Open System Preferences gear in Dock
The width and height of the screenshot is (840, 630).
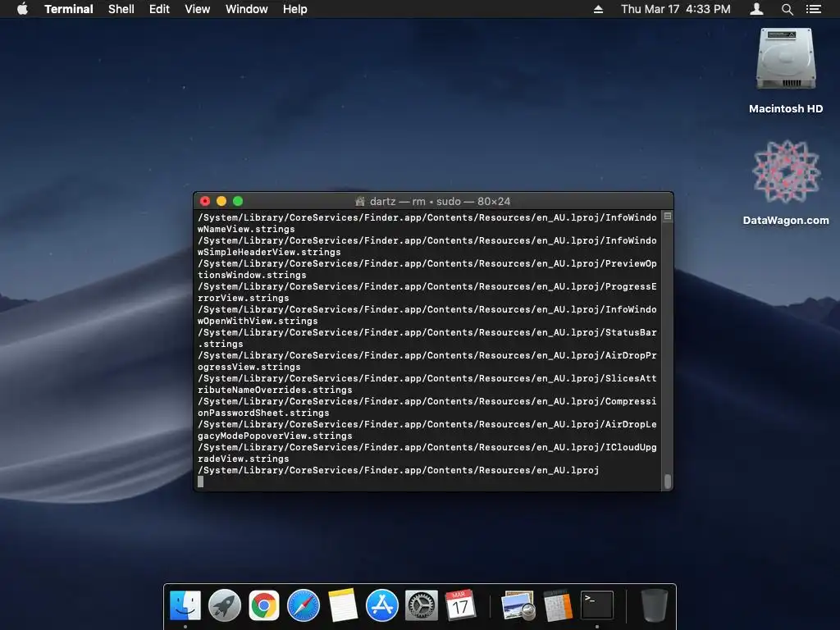pos(421,605)
